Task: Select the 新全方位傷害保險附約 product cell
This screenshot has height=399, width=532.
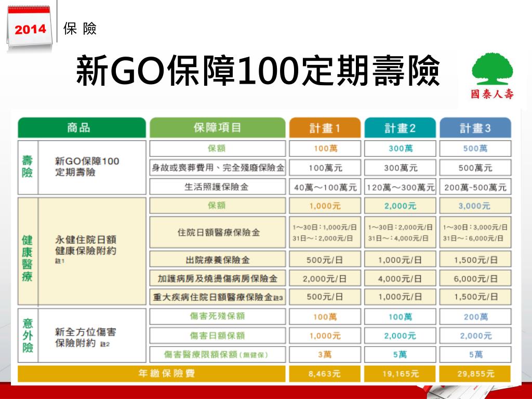Action: point(92,335)
